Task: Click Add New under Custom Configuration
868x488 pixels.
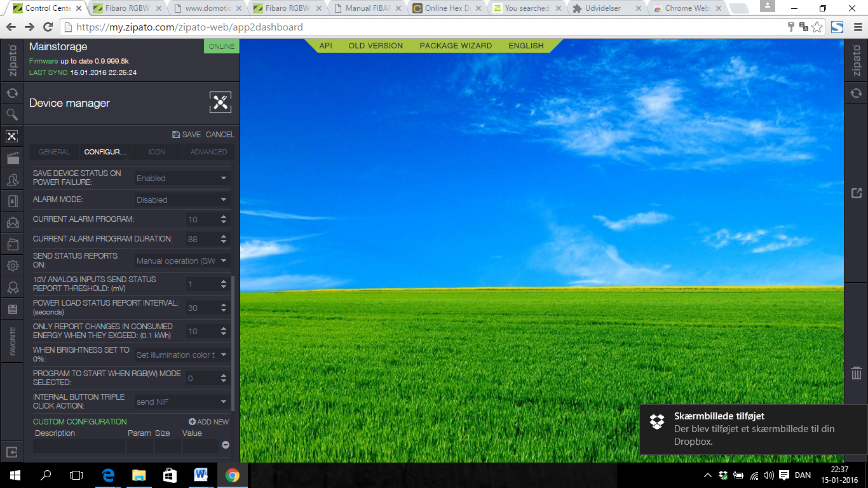Action: point(208,422)
